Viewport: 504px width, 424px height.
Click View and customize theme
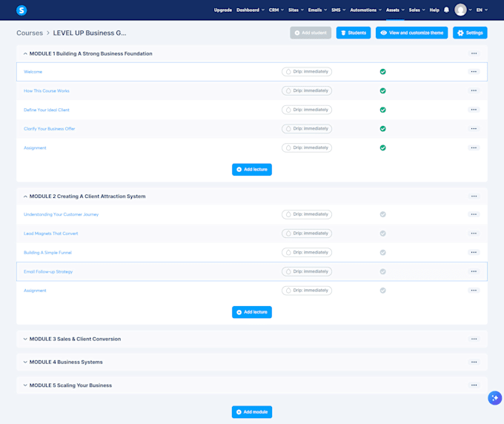click(x=411, y=33)
